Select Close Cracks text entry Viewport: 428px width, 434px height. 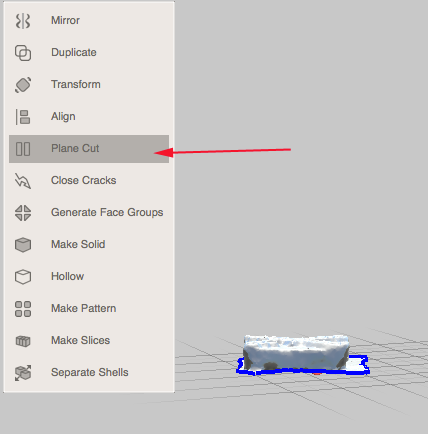pyautogui.click(x=84, y=180)
